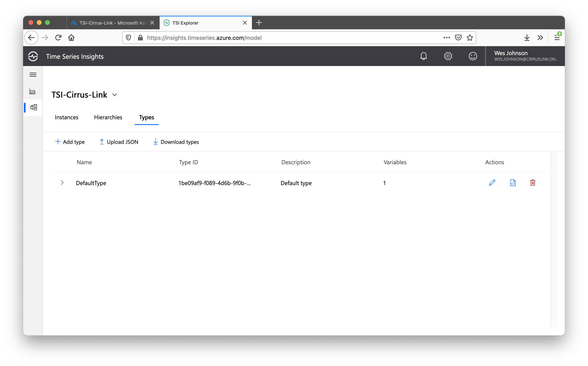
Task: Open the Analyze chart icon in sidebar
Action: pyautogui.click(x=33, y=92)
